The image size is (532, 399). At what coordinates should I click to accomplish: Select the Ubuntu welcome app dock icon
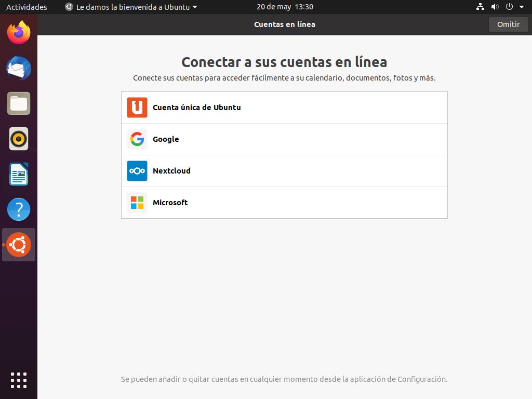tap(19, 245)
